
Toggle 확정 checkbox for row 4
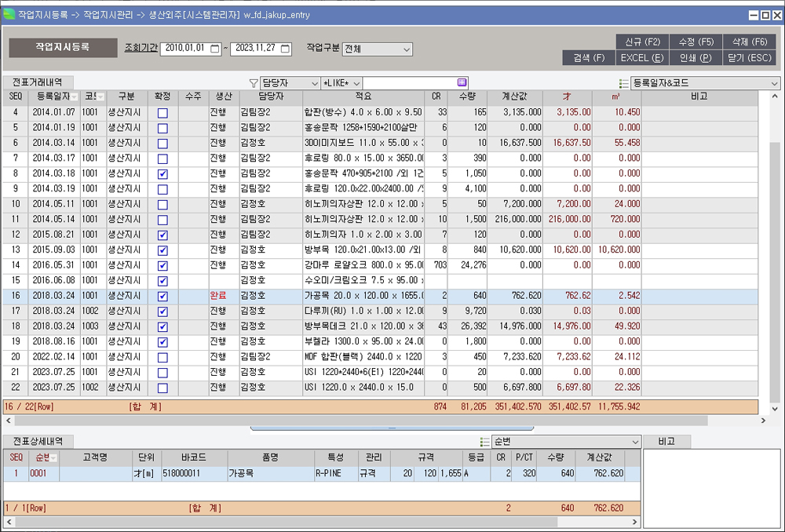(x=162, y=113)
